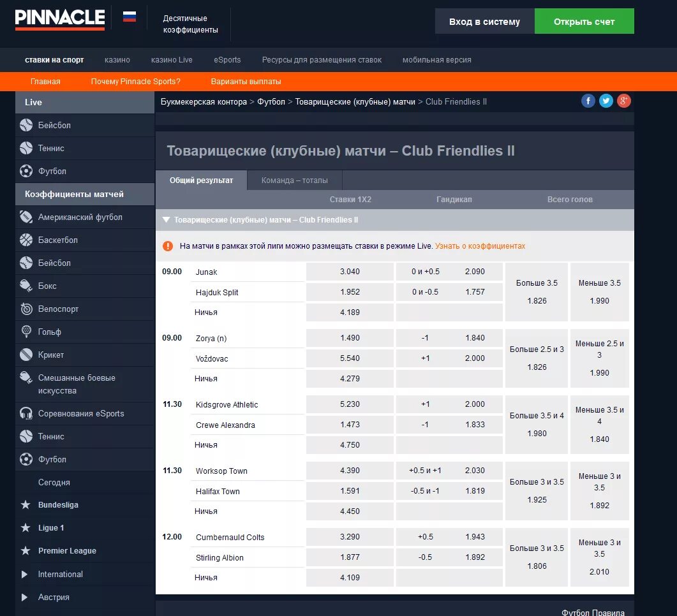This screenshot has width=677, height=616.
Task: Go to Товарищеские (клубные) матчи breadcrumb
Action: [355, 102]
